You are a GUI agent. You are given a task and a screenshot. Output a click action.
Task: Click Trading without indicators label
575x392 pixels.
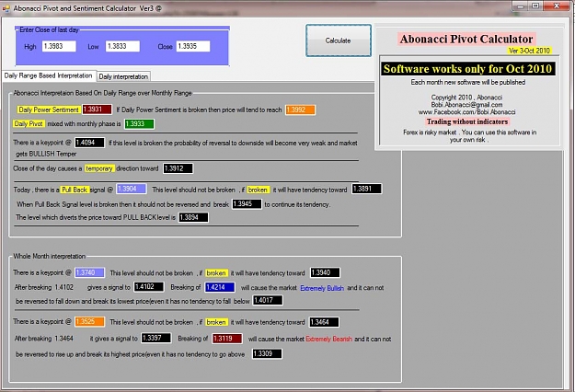(x=467, y=121)
